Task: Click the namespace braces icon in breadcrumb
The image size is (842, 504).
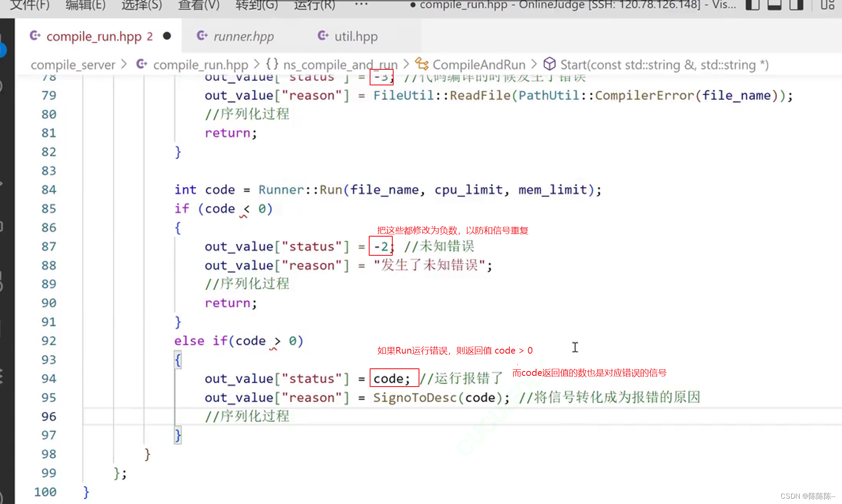Action: 272,64
